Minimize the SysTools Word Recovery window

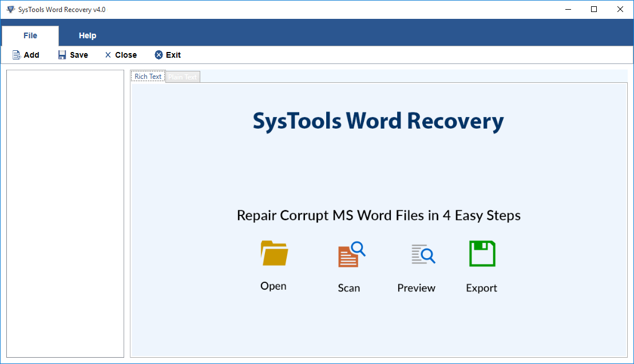[568, 9]
